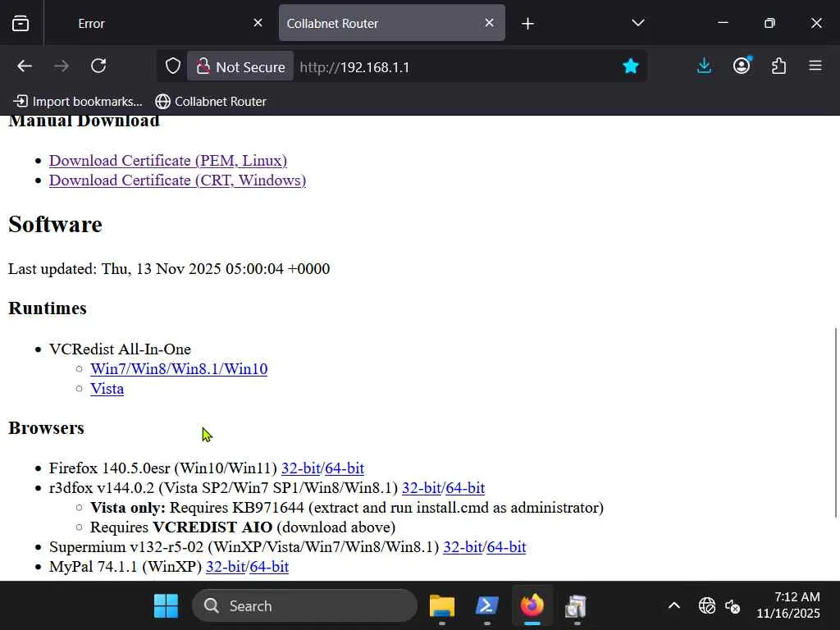Open Firefox account menu icon
The width and height of the screenshot is (840, 630).
click(x=742, y=66)
